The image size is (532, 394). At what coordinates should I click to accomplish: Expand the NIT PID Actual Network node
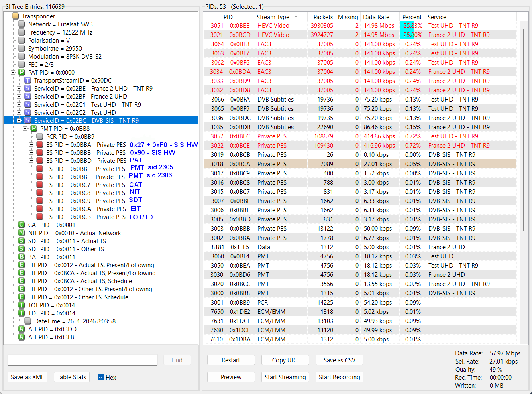coord(13,233)
